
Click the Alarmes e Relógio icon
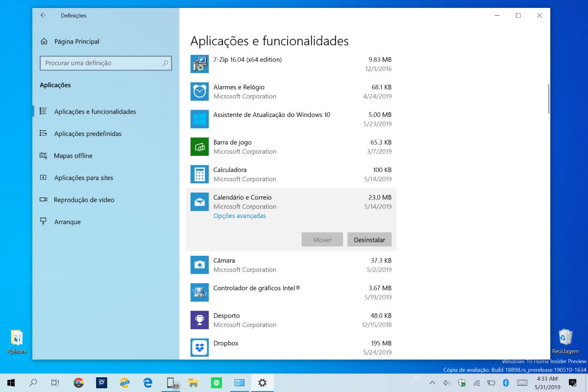coord(199,91)
